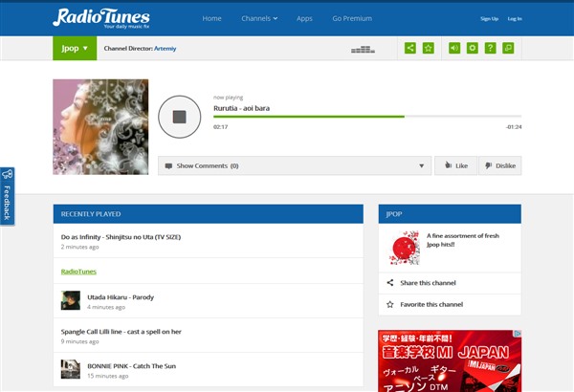Click the track progress bar

click(367, 117)
